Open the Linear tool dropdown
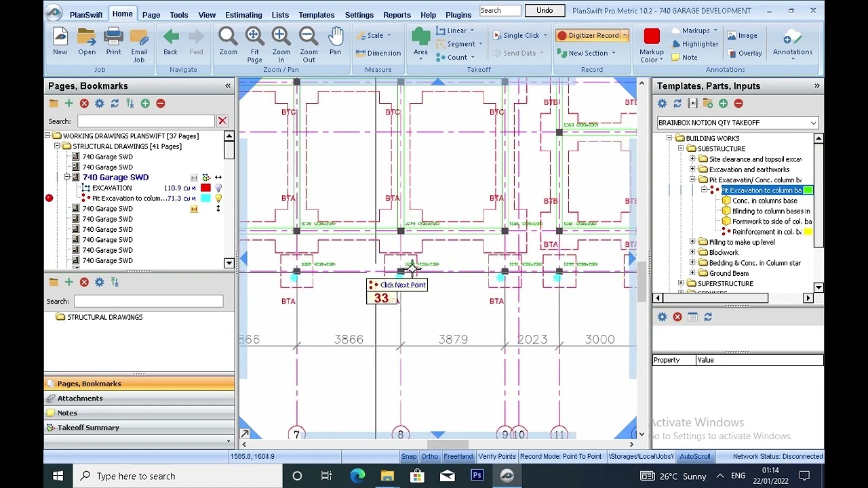868x488 pixels. (x=472, y=30)
